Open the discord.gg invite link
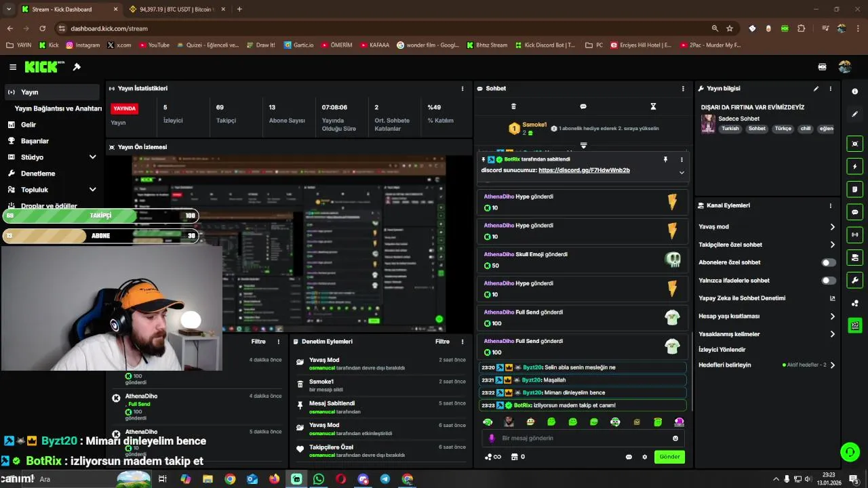The height and width of the screenshot is (488, 868). [584, 170]
